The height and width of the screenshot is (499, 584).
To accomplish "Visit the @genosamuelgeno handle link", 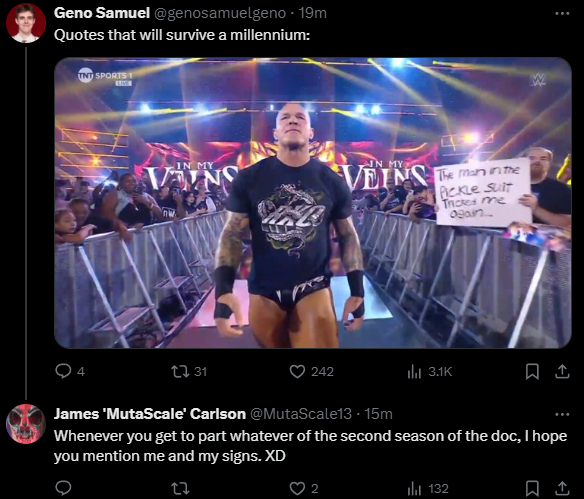I will click(220, 13).
